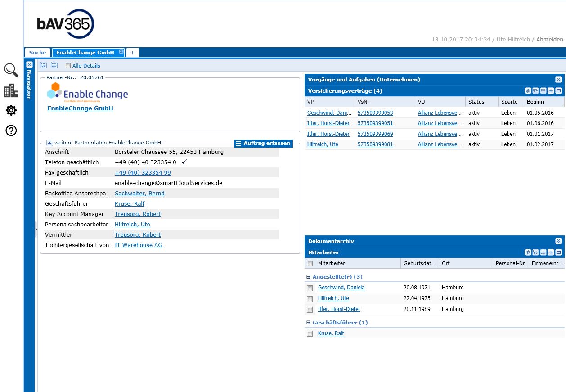Switch Mitarbeiter panel to list view
Screen dimensions: 566x392
[543, 252]
